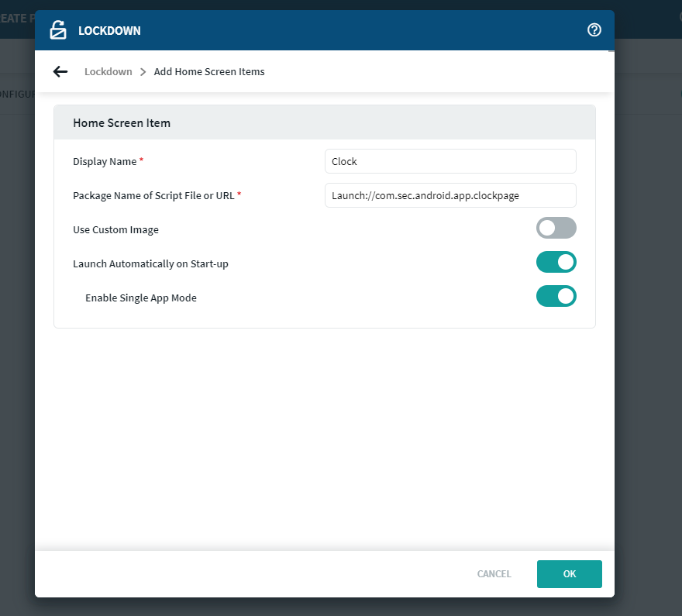
Task: Navigate to the Lockdown breadcrumb
Action: pos(108,72)
